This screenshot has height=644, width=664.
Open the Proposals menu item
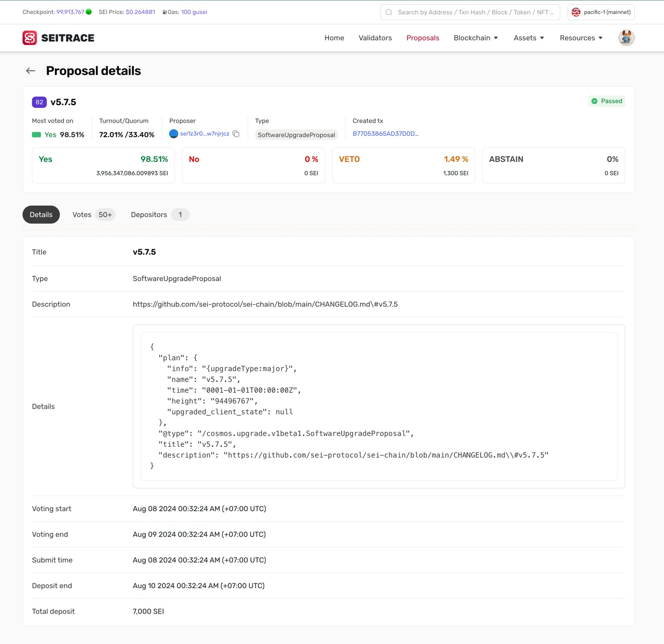pos(423,38)
